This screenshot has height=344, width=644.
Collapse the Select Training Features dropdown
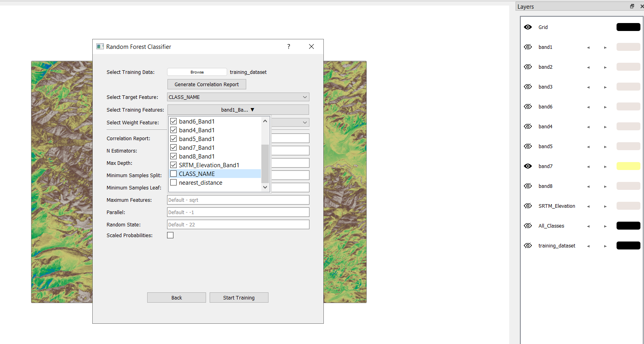click(238, 110)
